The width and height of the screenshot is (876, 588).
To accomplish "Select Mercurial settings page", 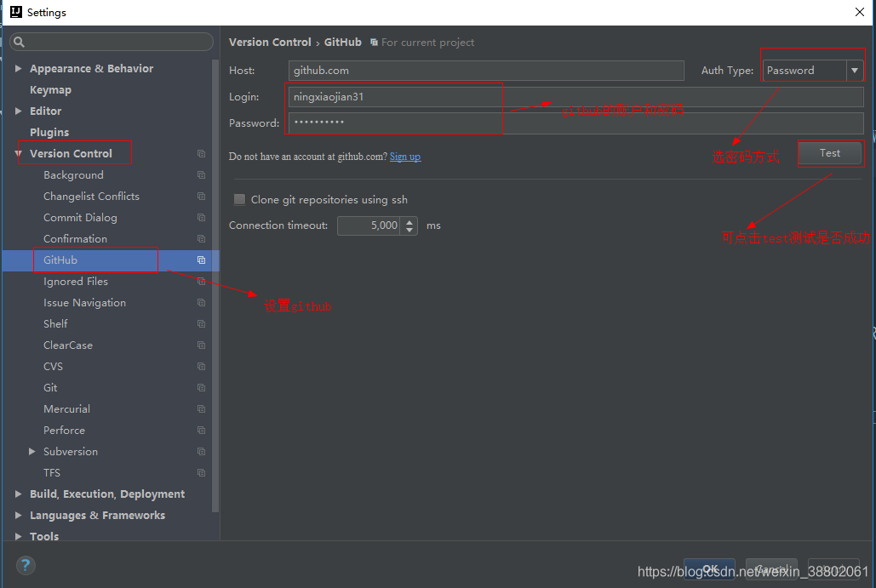I will (x=66, y=408).
